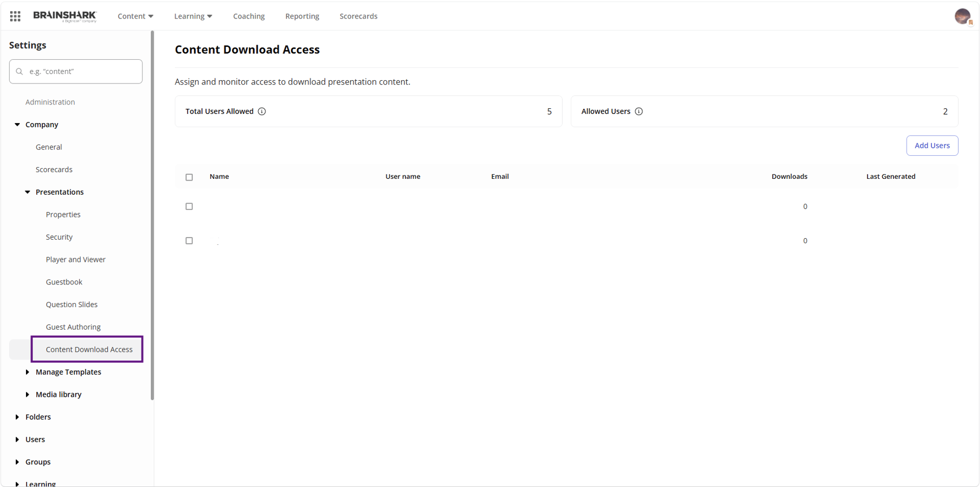Expand the Folders section
Screen dimensions: 980x487
pos(18,418)
